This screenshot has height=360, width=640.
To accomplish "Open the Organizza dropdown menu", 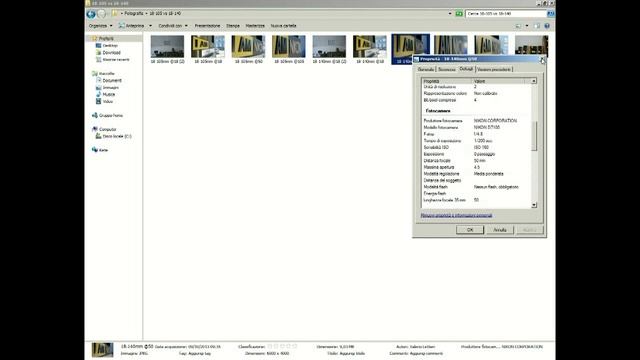I will pyautogui.click(x=100, y=26).
